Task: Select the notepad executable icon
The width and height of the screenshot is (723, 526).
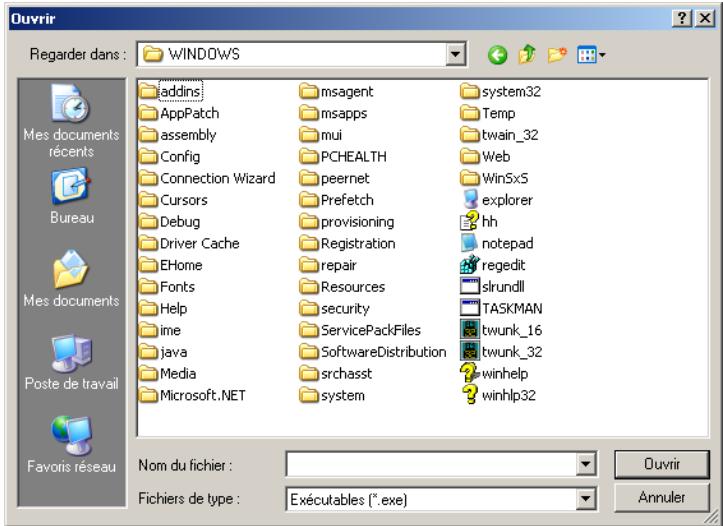Action: coord(470,243)
